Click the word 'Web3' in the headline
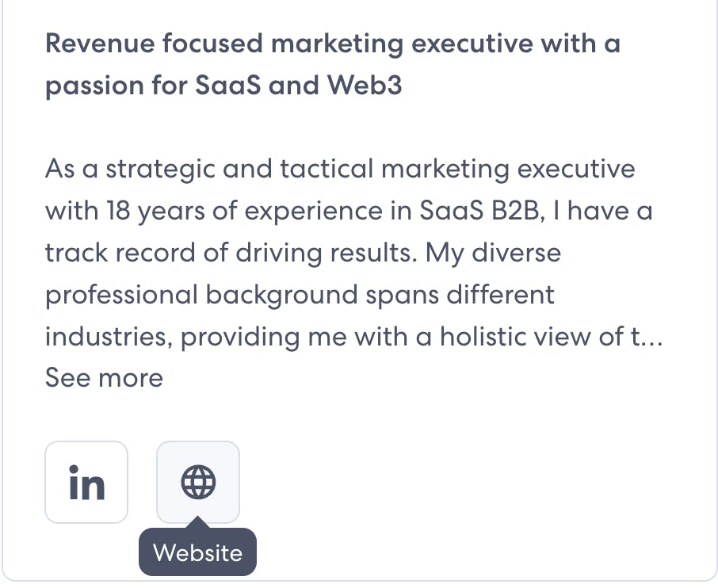Viewport: 718px width, 588px height. 365,85
